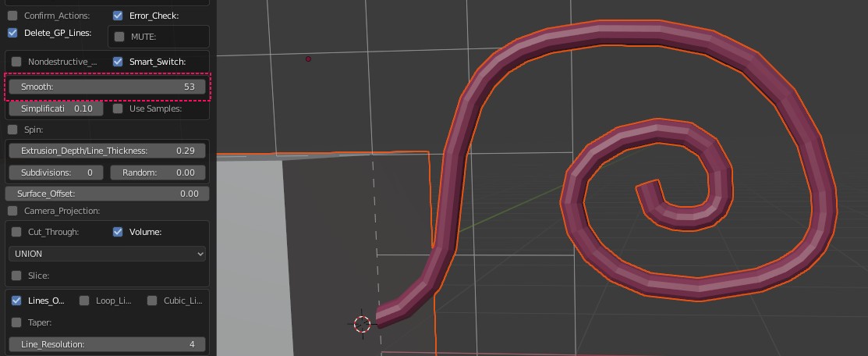The image size is (868, 356).
Task: Click the Surface_Offset slider field
Action: pyautogui.click(x=107, y=194)
